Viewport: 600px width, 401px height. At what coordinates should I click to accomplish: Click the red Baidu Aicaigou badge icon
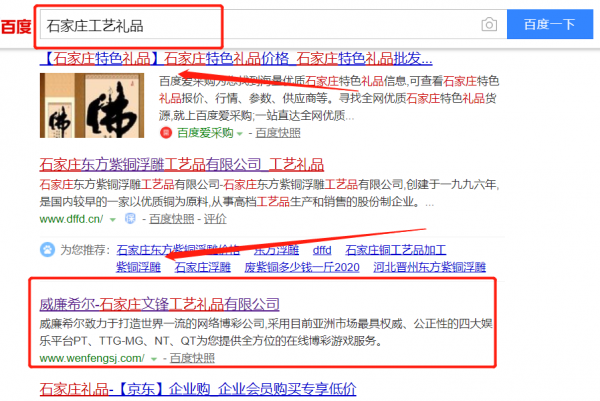coord(166,133)
